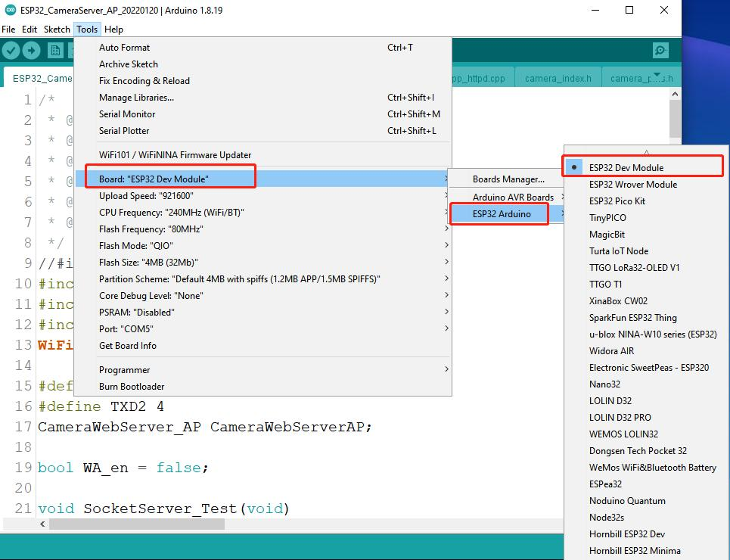Viewport: 730px width, 560px height.
Task: Open Boards Manager...
Action: click(507, 179)
